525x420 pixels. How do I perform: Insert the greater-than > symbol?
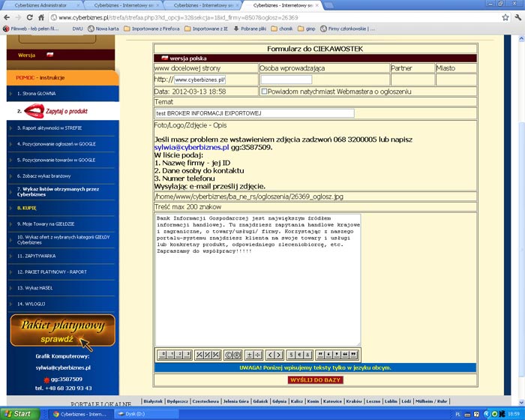pyautogui.click(x=279, y=354)
